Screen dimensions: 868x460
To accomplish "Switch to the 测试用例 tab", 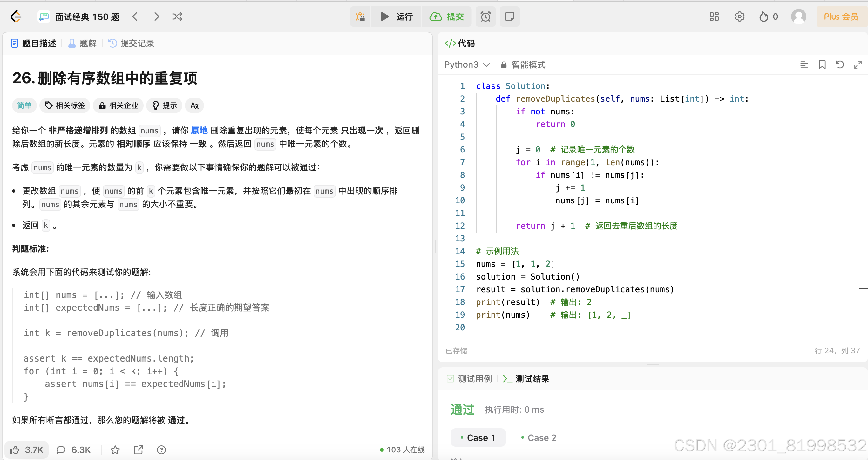I will tap(469, 379).
